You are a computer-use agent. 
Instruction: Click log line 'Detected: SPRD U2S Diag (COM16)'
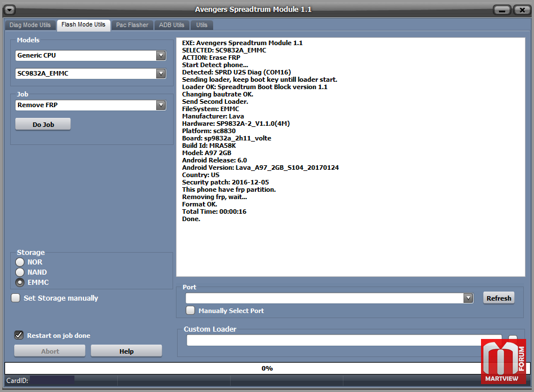(x=237, y=72)
